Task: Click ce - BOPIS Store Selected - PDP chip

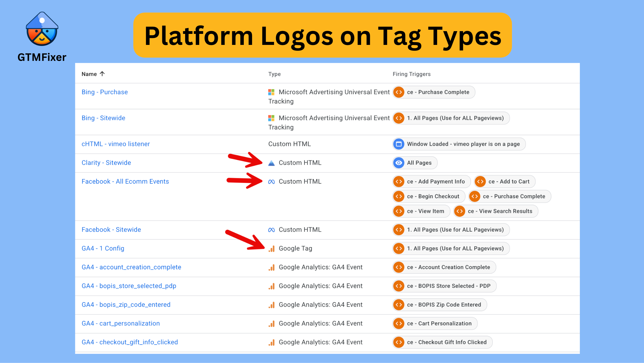Action: [444, 286]
